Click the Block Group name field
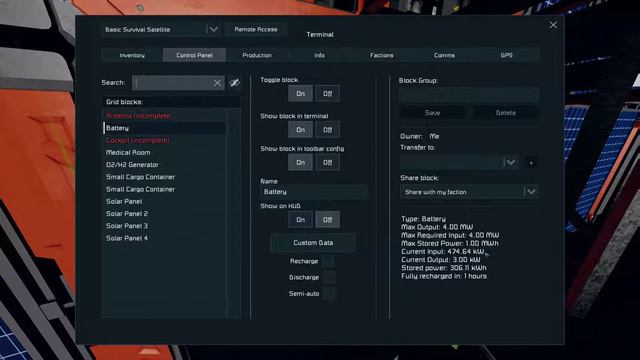640x360 pixels. 469,95
